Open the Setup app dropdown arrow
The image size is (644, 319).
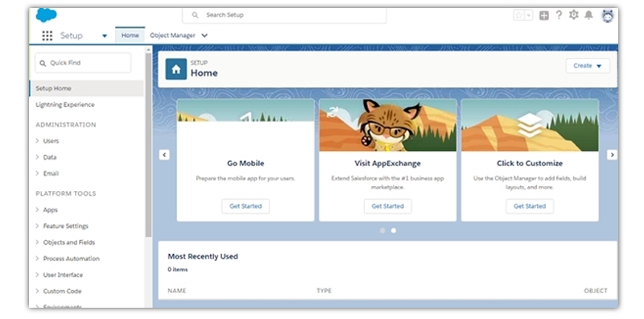pyautogui.click(x=105, y=35)
